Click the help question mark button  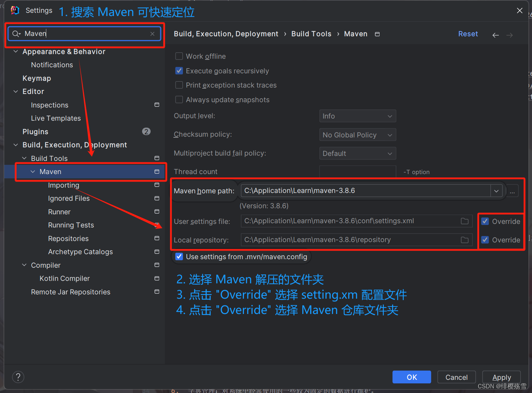pos(18,377)
